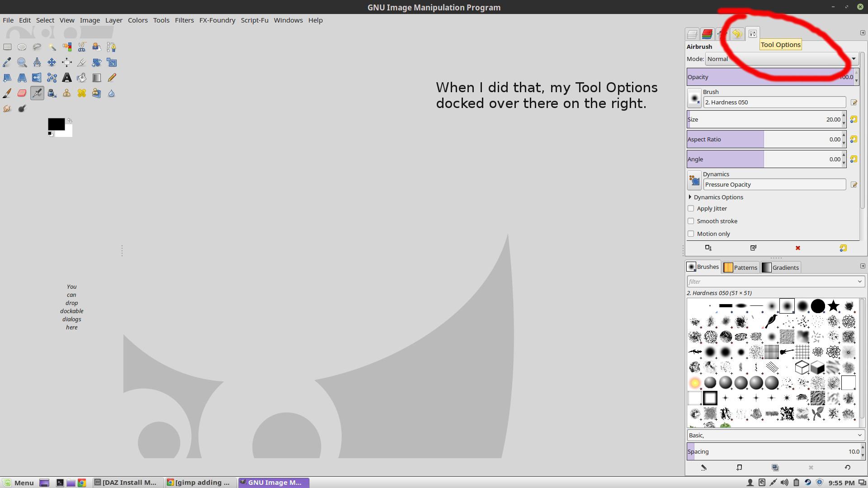
Task: Select the Text tool
Action: coord(67,78)
